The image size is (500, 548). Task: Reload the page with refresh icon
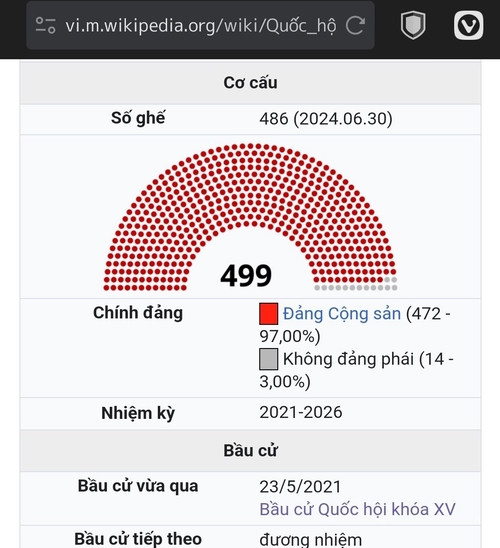click(x=355, y=26)
